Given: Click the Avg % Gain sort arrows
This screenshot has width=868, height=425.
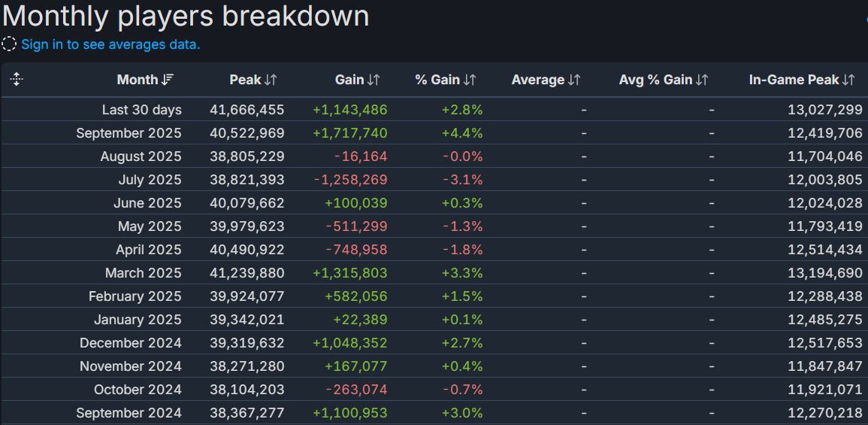Looking at the screenshot, I should (702, 80).
